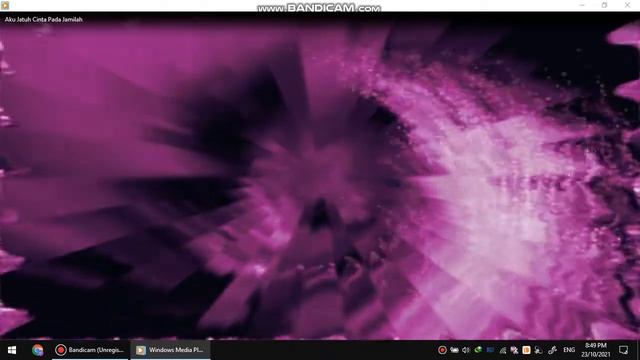Click the 'Aku Jatuh Cinta Pada Jamilah' title
Screen dimensions: 640x360
pos(44,19)
